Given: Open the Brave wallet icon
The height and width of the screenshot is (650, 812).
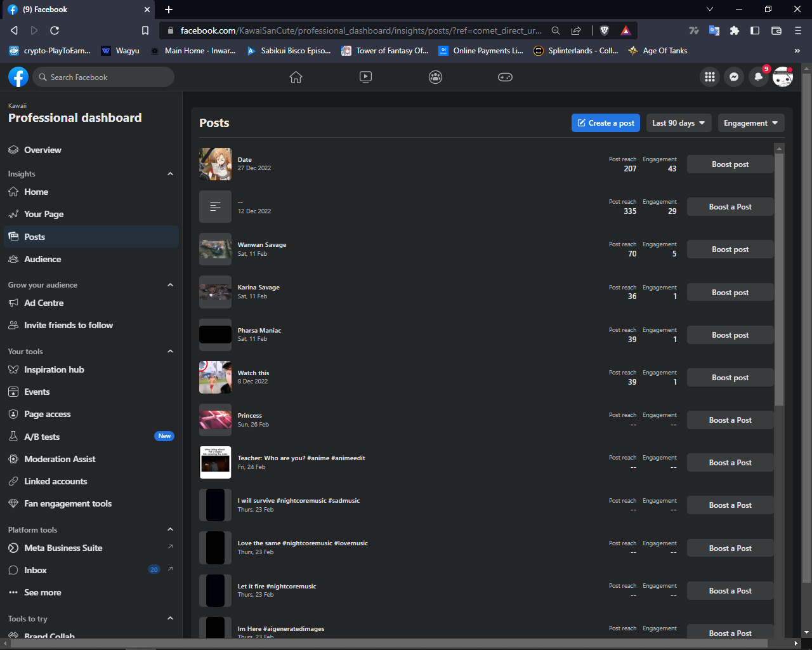Looking at the screenshot, I should point(776,30).
